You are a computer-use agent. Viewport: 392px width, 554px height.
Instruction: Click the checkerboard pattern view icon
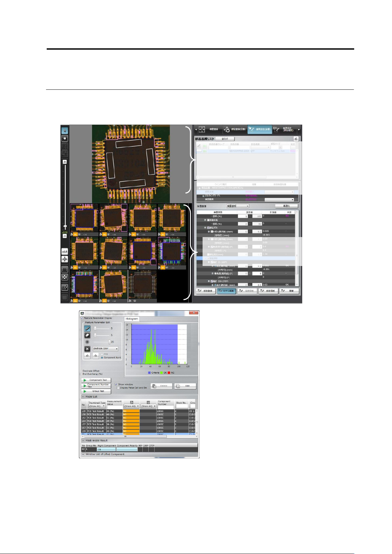(65, 277)
